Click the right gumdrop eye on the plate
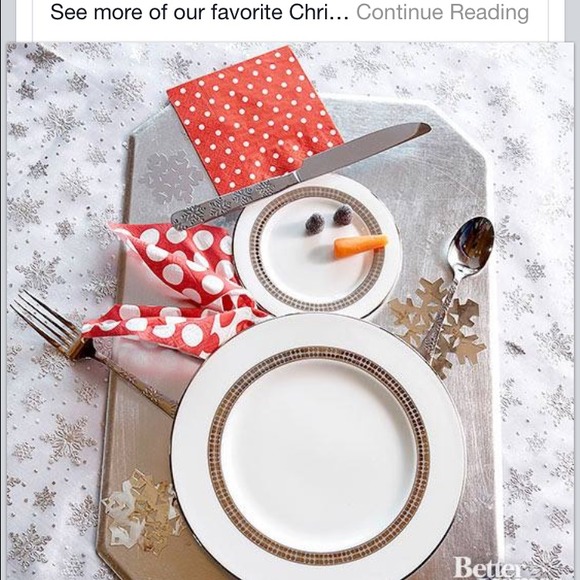580x580 pixels. [x=343, y=215]
